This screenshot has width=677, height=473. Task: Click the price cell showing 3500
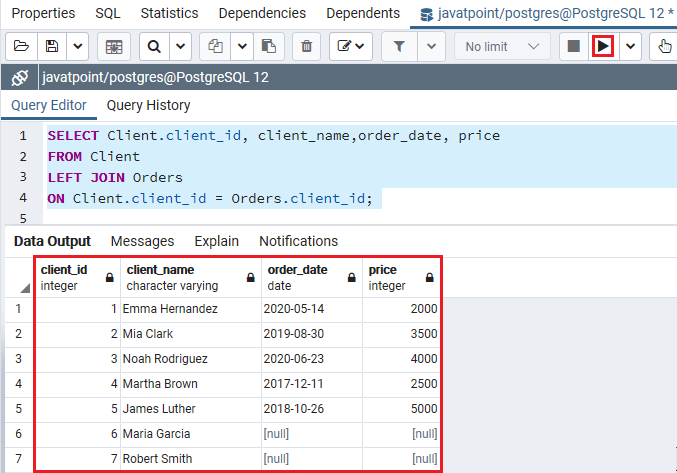[x=402, y=334]
